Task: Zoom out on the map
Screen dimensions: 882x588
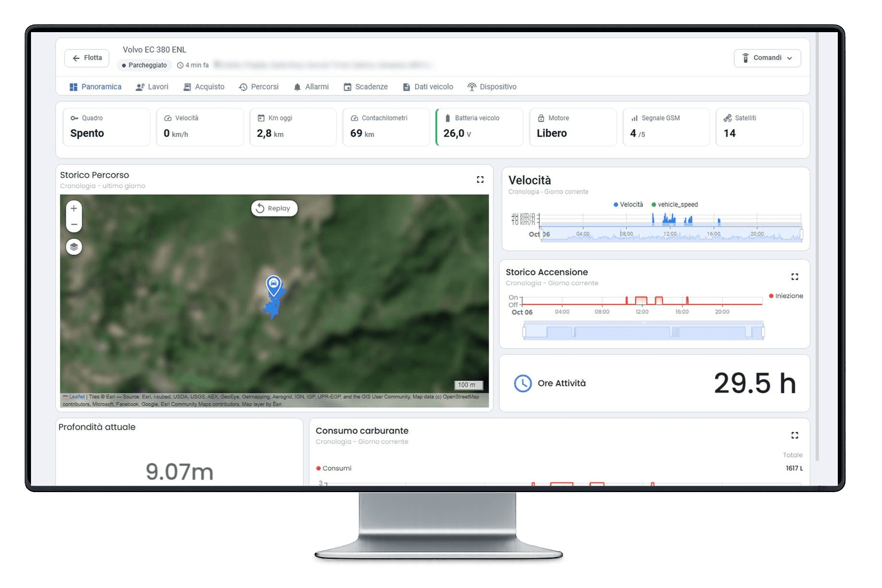Action: point(74,225)
